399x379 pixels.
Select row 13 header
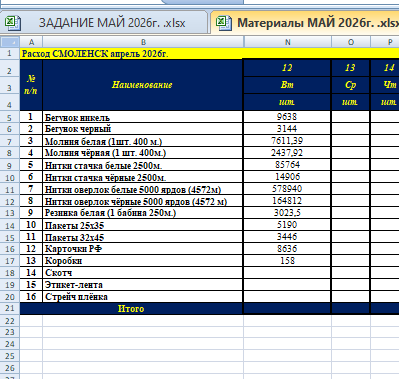[x=10, y=213]
